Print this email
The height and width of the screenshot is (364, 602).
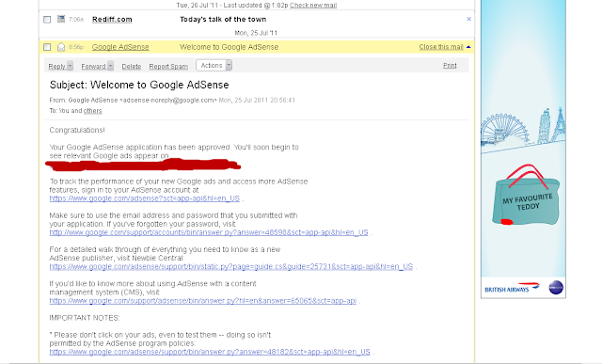pyautogui.click(x=450, y=65)
